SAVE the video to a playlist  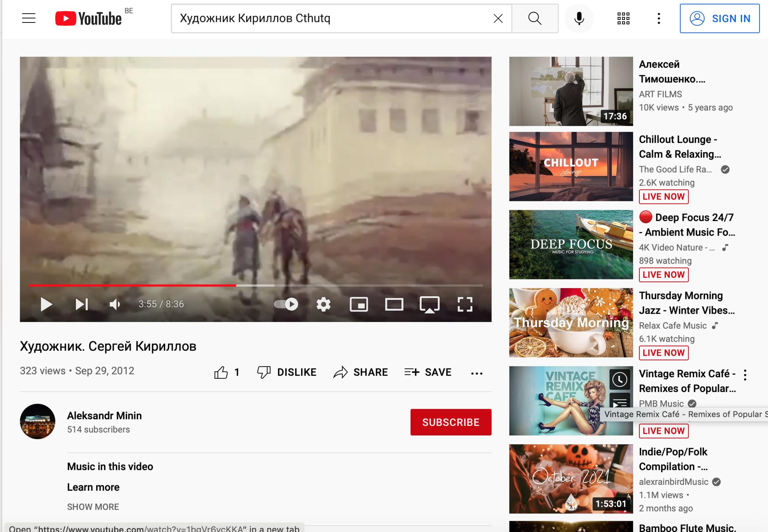pos(428,372)
